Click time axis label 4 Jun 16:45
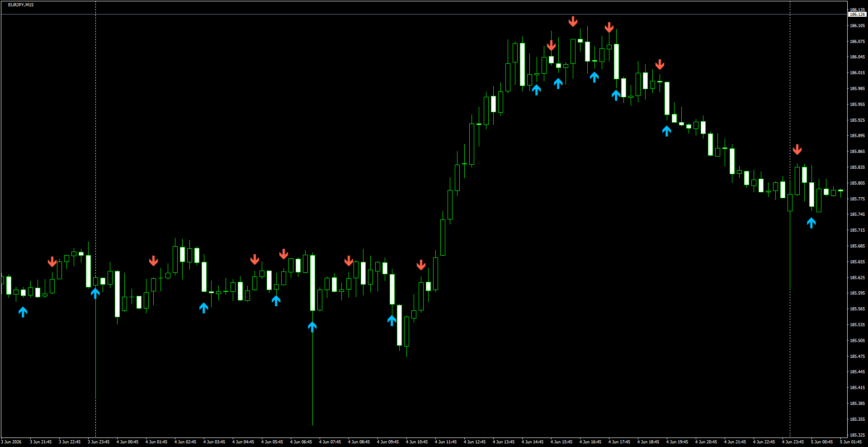The image size is (868, 447). pos(590,442)
